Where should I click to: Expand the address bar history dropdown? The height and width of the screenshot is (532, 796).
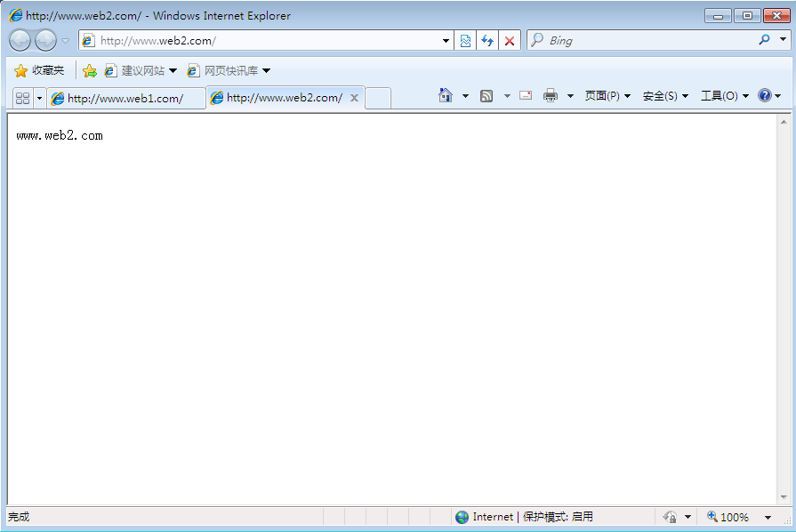point(446,41)
